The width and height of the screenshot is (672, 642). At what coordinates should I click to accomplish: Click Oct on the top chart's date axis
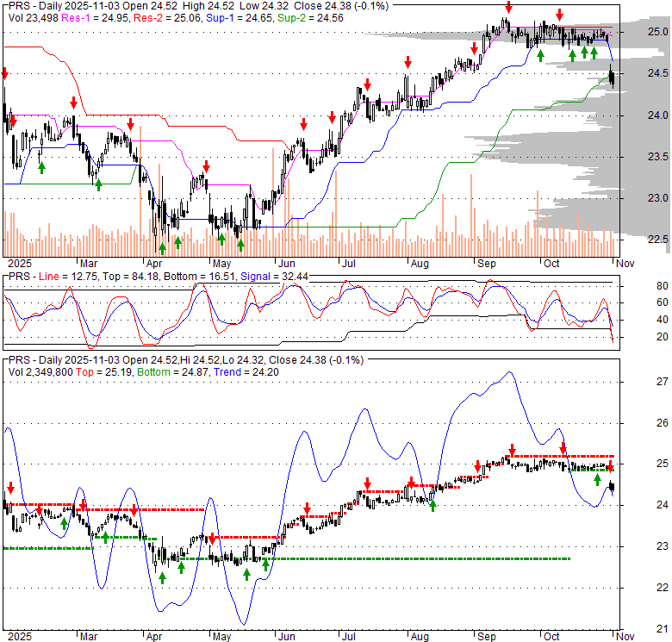(x=551, y=264)
